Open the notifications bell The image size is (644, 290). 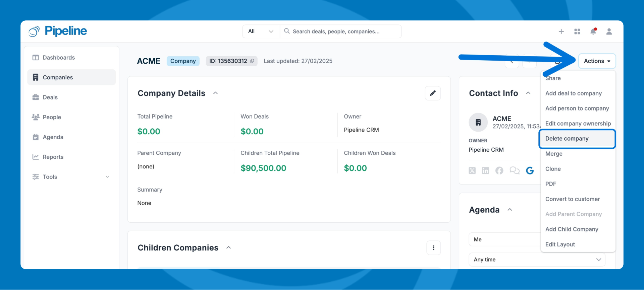pyautogui.click(x=593, y=31)
